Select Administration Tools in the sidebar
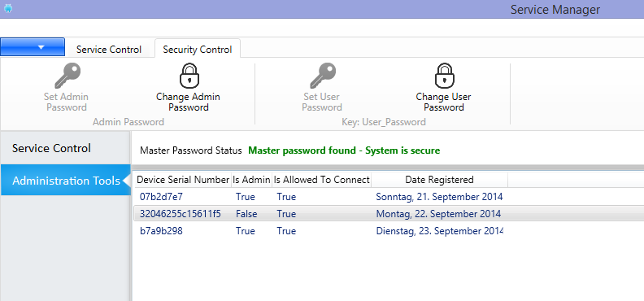Image resolution: width=644 pixels, height=301 pixels. 66,181
